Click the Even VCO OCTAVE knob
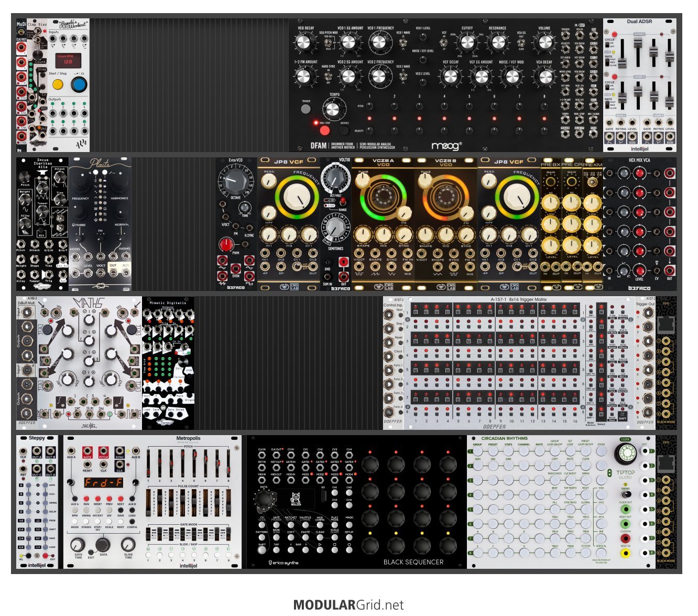This screenshot has height=616, width=698. pyautogui.click(x=235, y=180)
